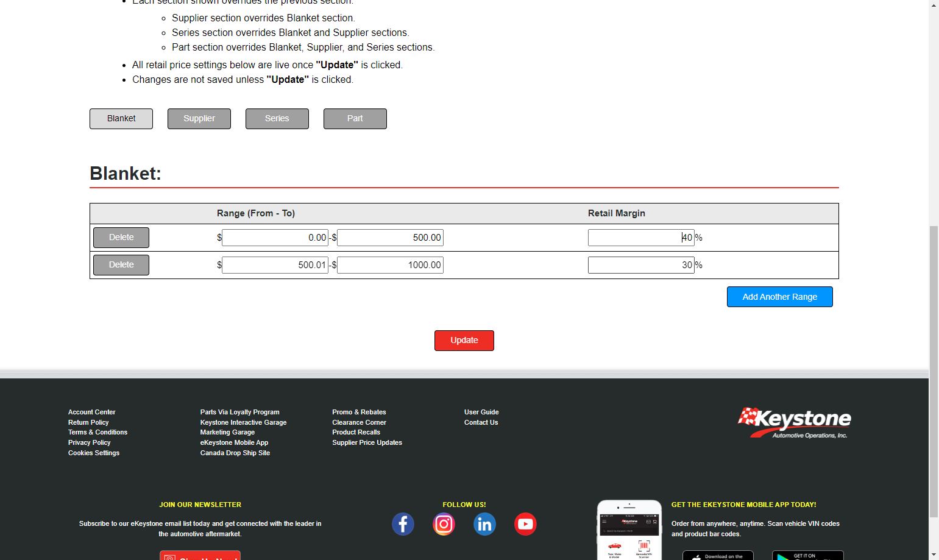The height and width of the screenshot is (560, 939).
Task: Click the Keystone Automotive Operations logo
Action: pos(795,423)
